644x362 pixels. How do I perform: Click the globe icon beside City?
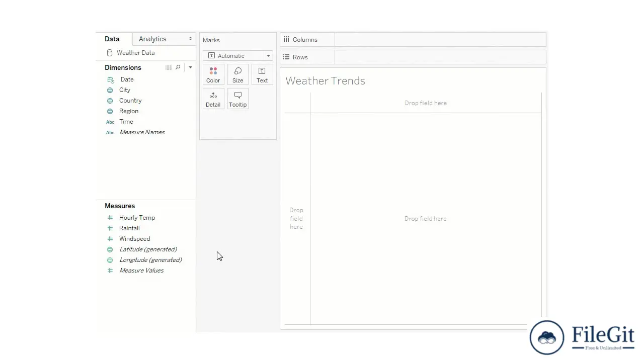click(110, 90)
